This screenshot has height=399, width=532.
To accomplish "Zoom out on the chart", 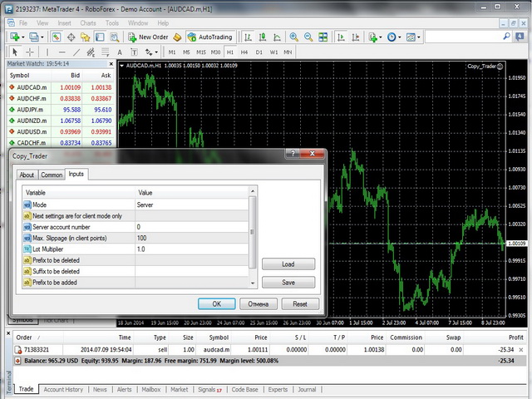I will 308,37.
